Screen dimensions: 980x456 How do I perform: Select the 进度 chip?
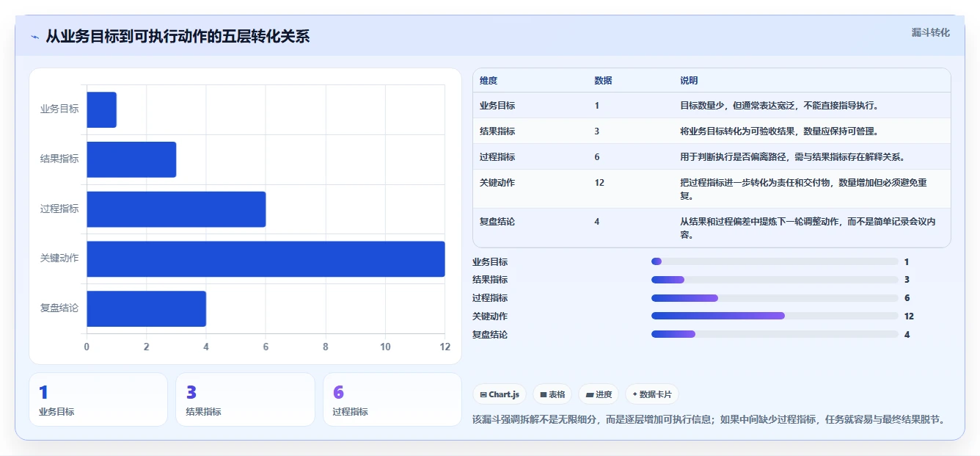coord(599,394)
